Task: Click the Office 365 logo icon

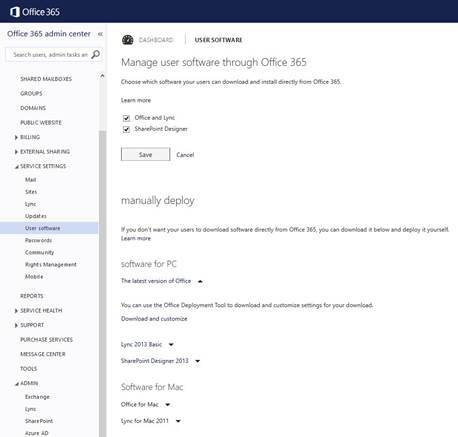Action: 15,12
